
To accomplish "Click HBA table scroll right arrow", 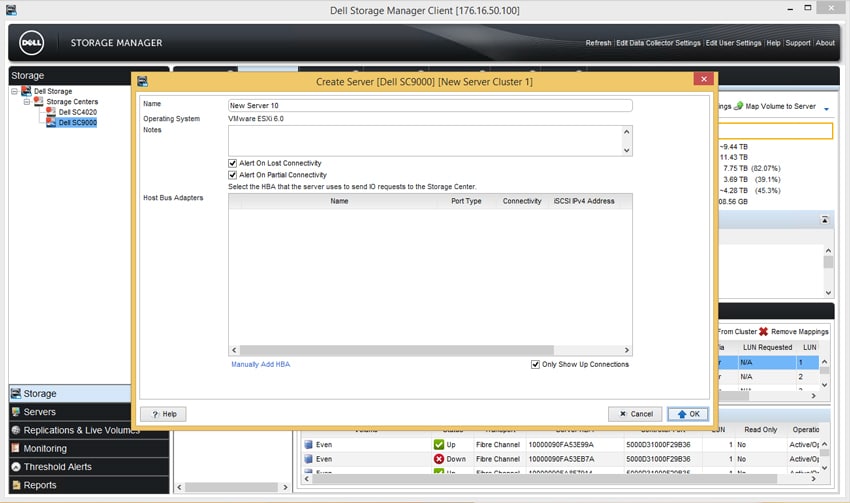I will pyautogui.click(x=627, y=350).
